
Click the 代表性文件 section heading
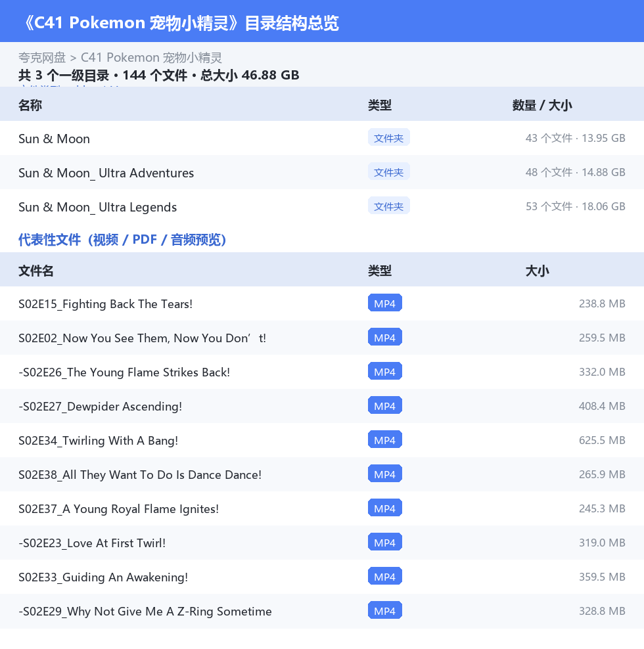click(x=122, y=240)
